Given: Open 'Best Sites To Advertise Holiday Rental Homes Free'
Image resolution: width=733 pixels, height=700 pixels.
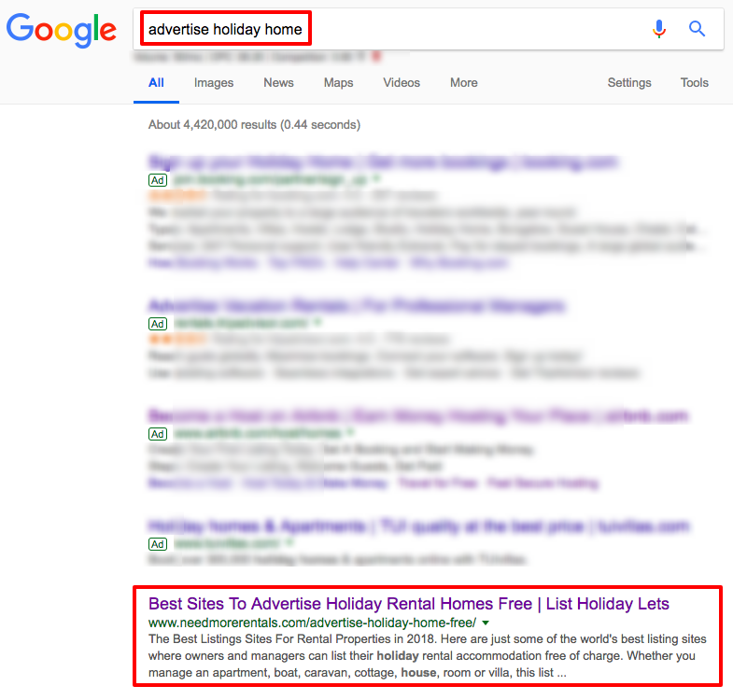Looking at the screenshot, I should tap(408, 604).
